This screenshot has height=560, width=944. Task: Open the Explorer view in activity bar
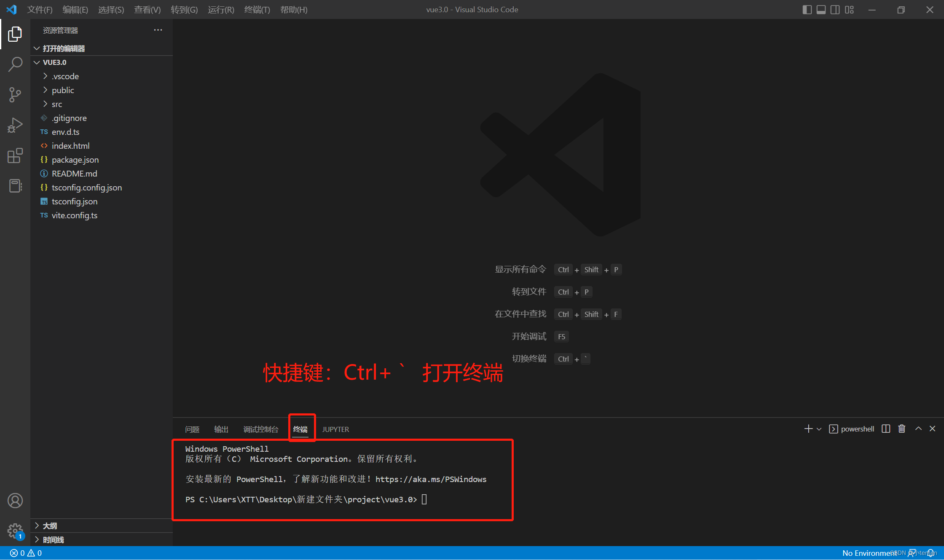[15, 34]
